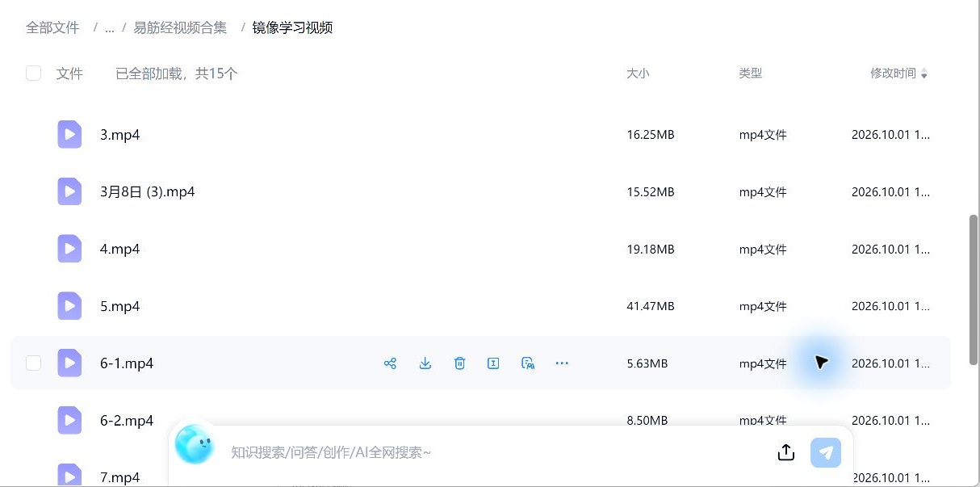Screen dimensions: 980x487
Task: Click the video icon of 6-2.mp4
Action: click(x=69, y=421)
